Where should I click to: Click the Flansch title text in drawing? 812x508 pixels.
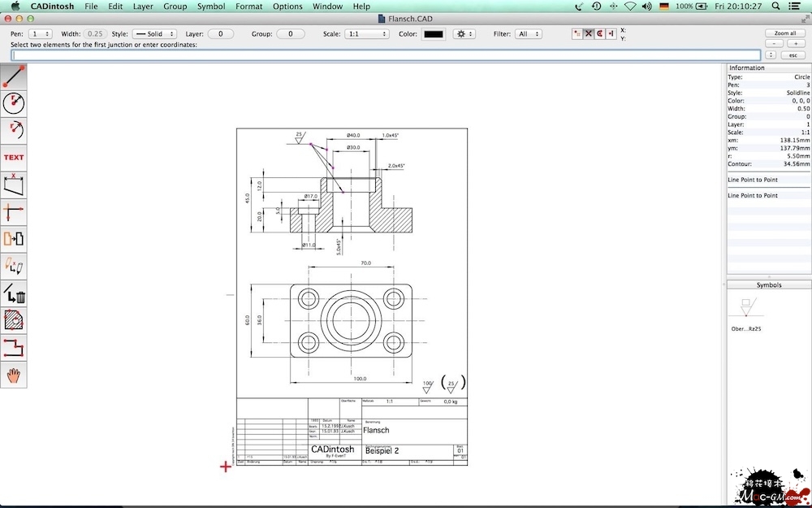[x=376, y=430]
